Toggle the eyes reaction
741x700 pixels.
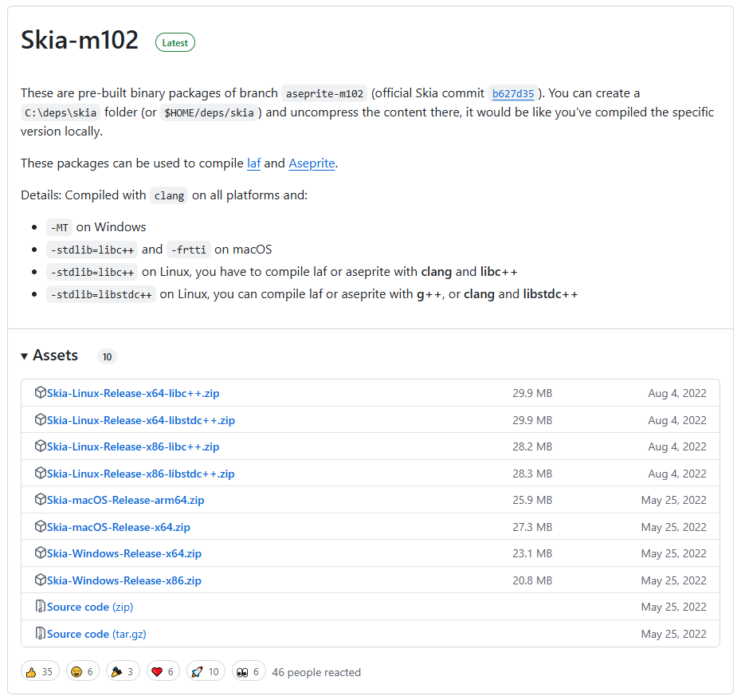click(x=248, y=671)
